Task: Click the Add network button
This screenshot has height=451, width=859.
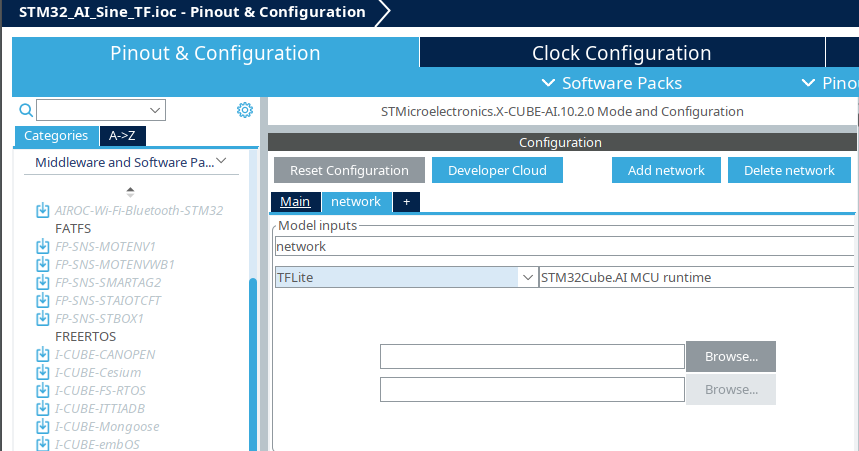Action: (x=666, y=170)
